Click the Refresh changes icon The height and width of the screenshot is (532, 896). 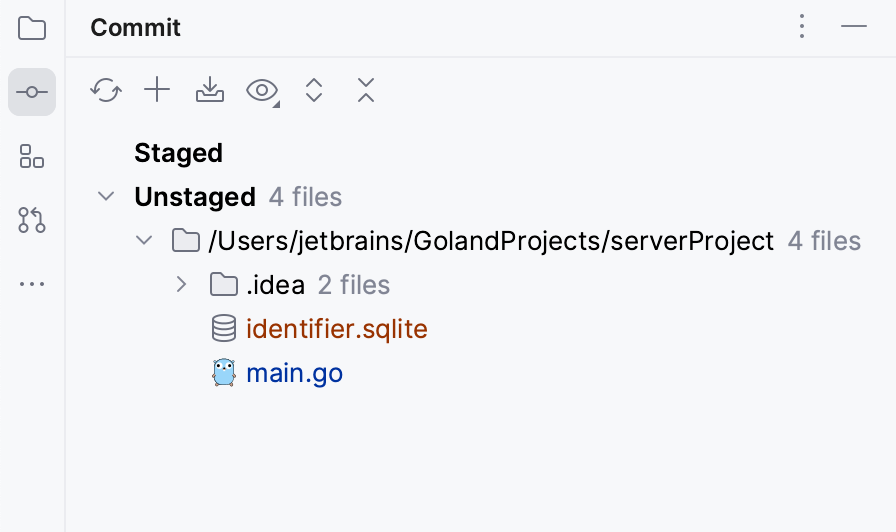point(105,91)
